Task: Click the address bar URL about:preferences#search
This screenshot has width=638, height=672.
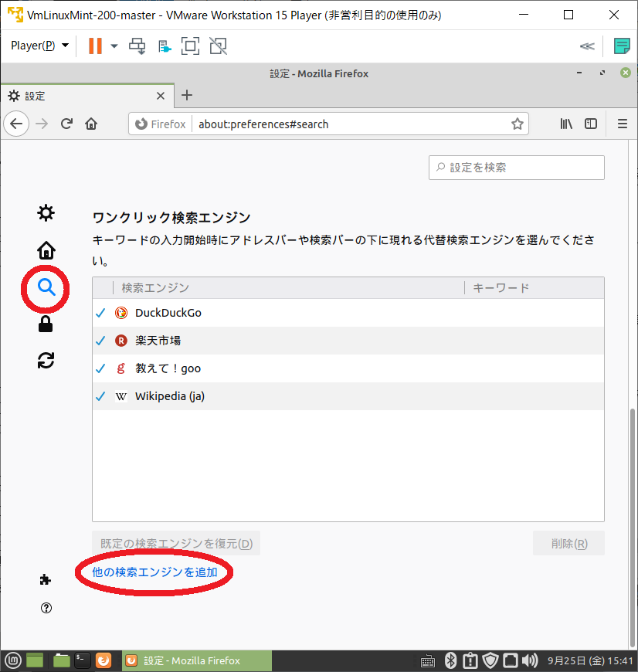Action: tap(263, 124)
